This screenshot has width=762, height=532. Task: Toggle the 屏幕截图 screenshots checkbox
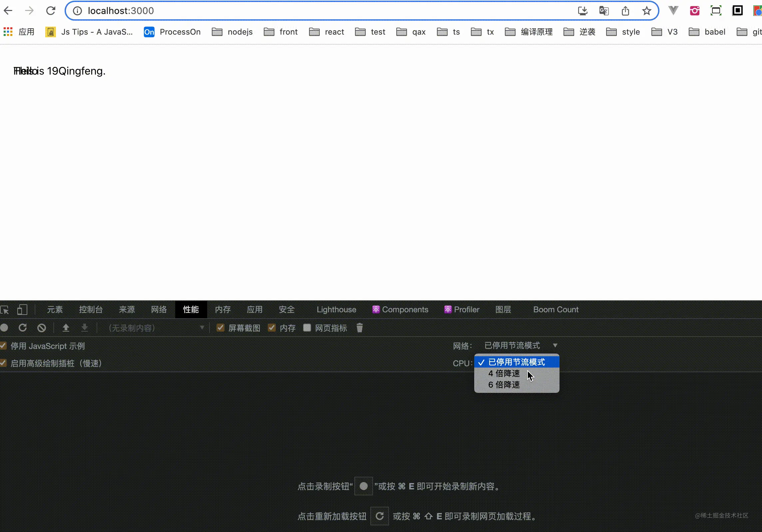pyautogui.click(x=220, y=328)
